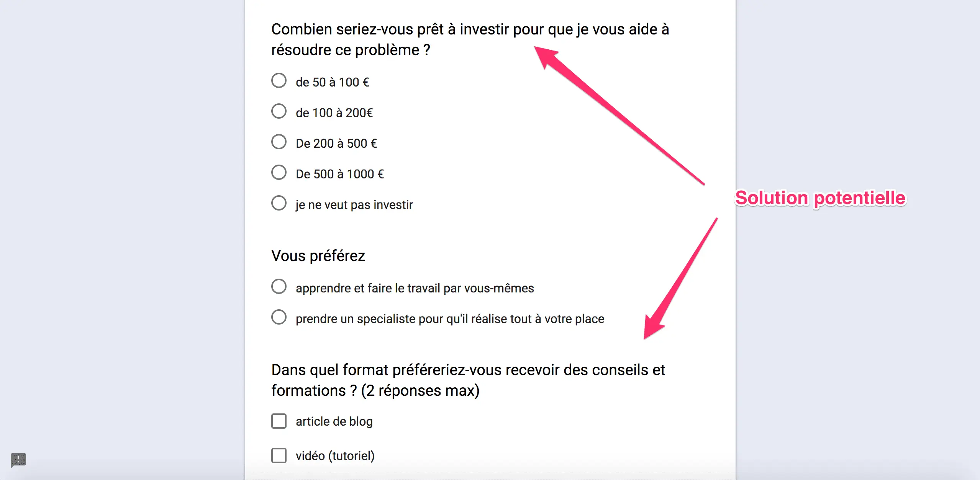Viewport: 980px width, 480px height.
Task: Choose 'je ne veut pas investir' radio button
Action: click(279, 203)
